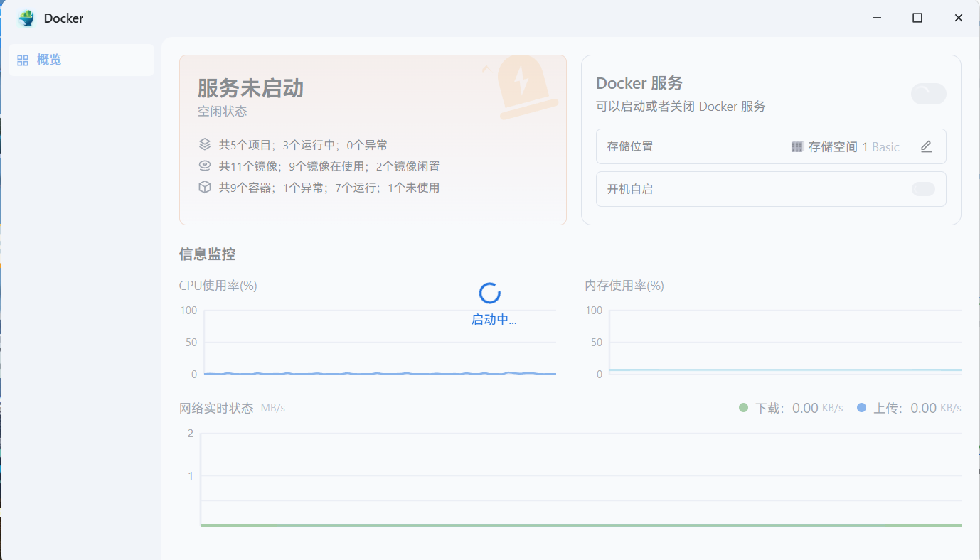Click the 内存使用率(%) chart label
Screen dimensions: 980x560
(x=624, y=286)
